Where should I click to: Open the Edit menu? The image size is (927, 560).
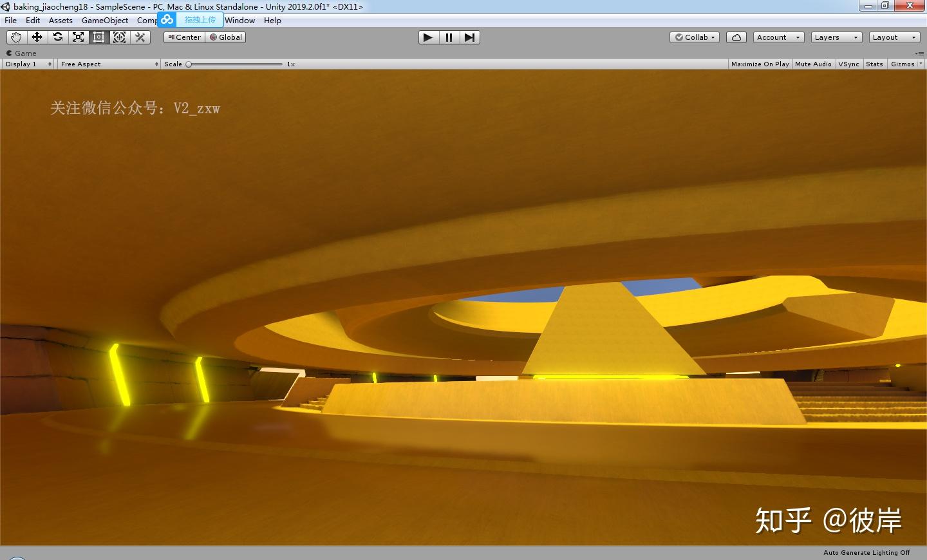click(x=33, y=21)
